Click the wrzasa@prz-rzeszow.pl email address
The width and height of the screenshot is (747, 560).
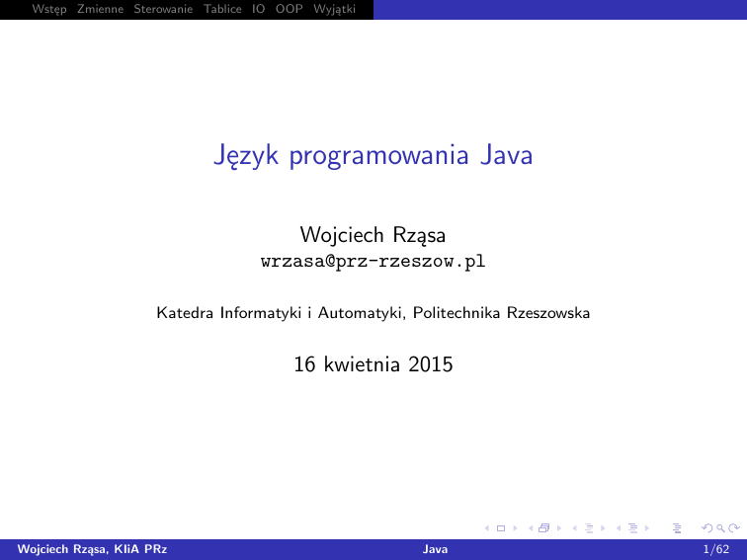click(373, 263)
